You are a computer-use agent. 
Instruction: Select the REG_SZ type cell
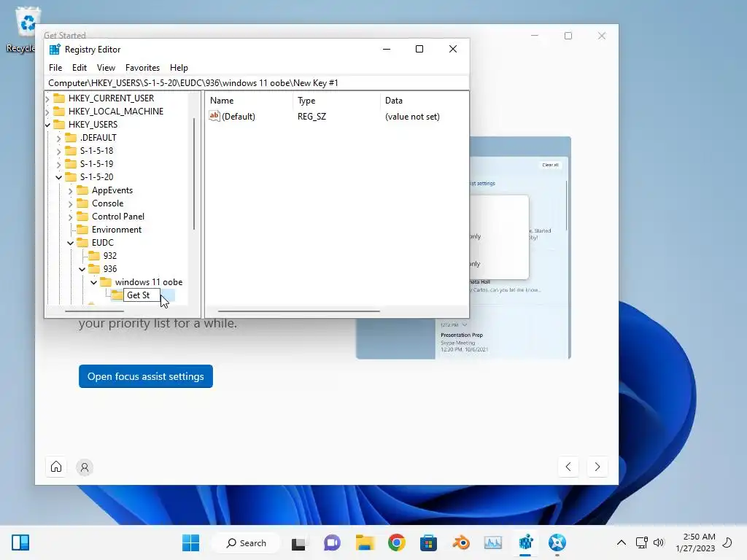coord(311,116)
